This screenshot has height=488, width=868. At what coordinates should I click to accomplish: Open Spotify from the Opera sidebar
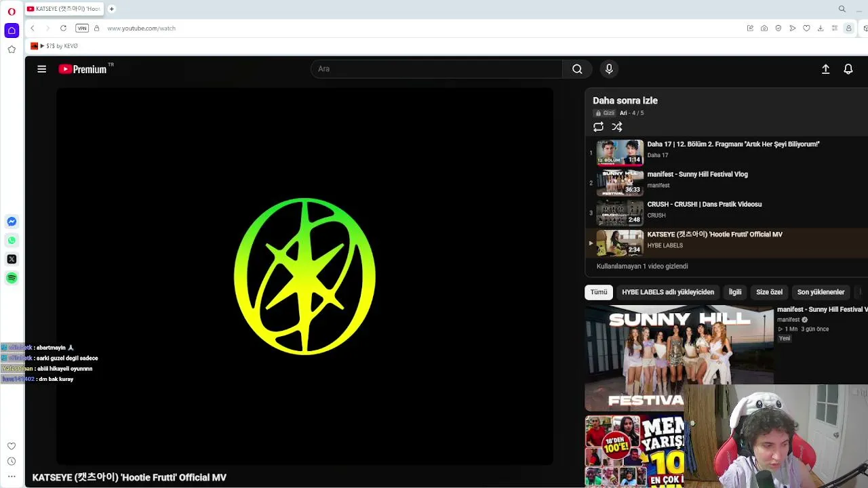[12, 278]
